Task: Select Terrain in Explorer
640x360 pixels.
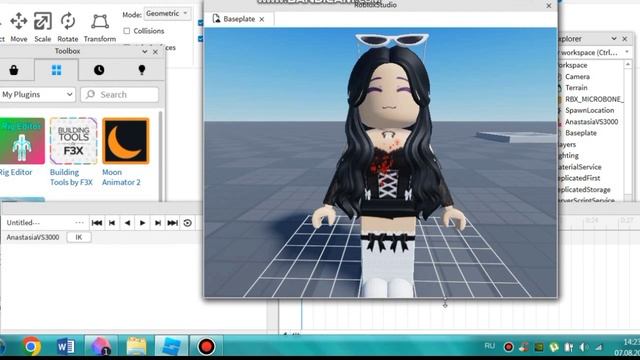Action: pos(576,88)
